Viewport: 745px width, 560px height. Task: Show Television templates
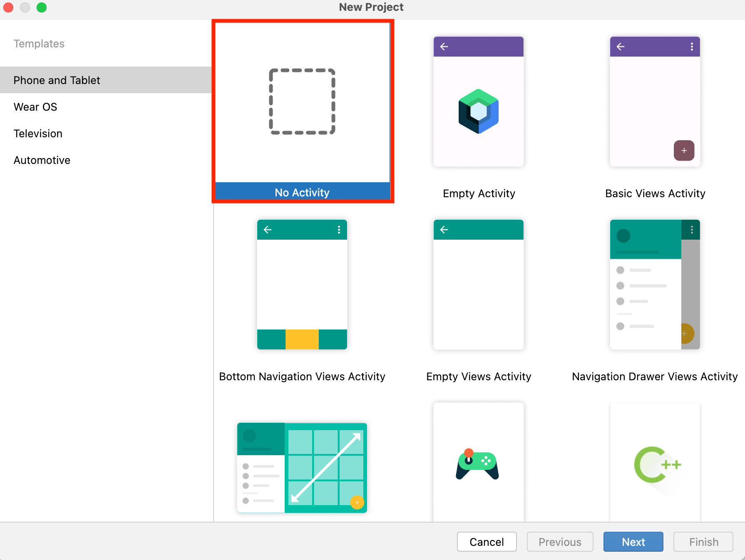pyautogui.click(x=38, y=134)
